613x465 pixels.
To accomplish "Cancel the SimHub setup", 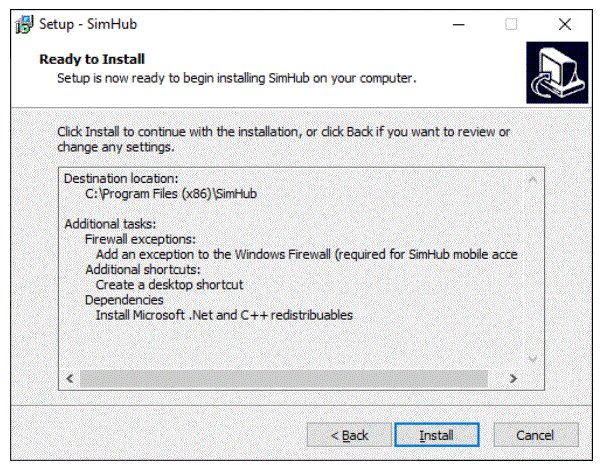I will click(536, 435).
